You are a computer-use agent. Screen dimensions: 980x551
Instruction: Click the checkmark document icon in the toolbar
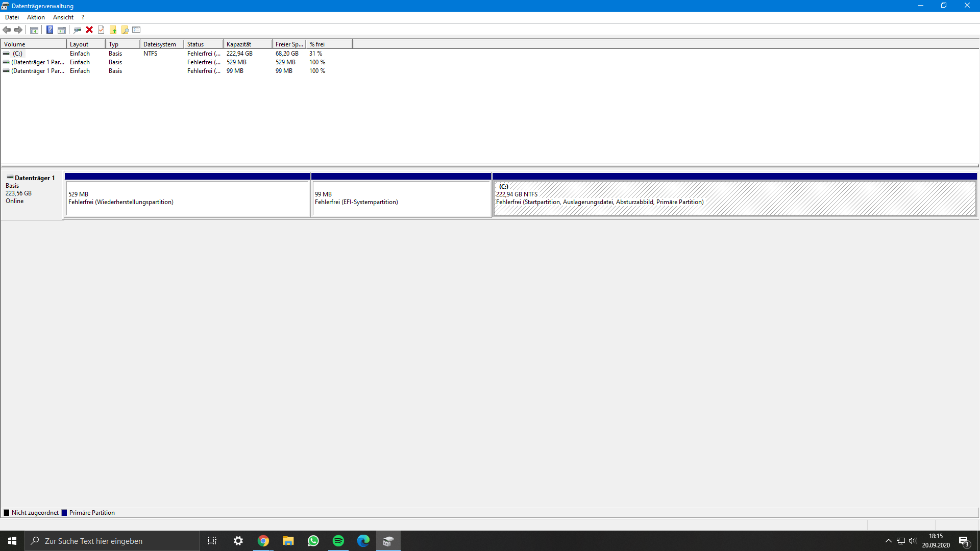tap(102, 30)
